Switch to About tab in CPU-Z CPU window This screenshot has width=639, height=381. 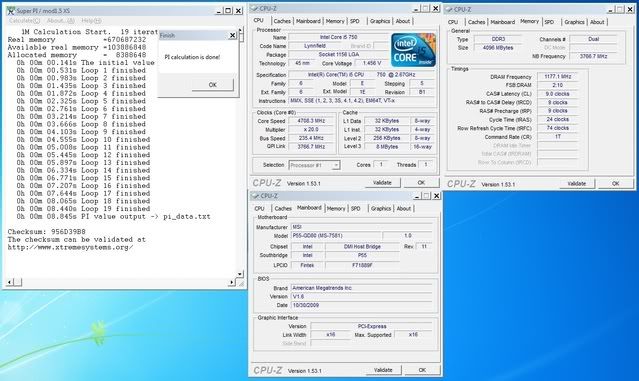tap(403, 21)
